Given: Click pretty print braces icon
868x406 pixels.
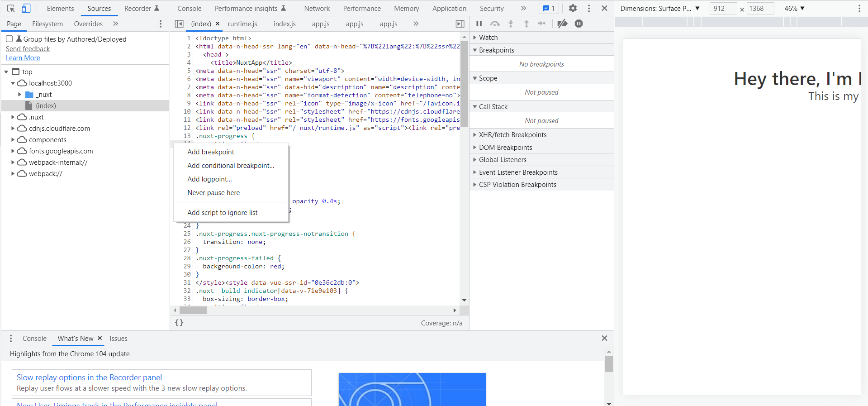Looking at the screenshot, I should pyautogui.click(x=179, y=323).
